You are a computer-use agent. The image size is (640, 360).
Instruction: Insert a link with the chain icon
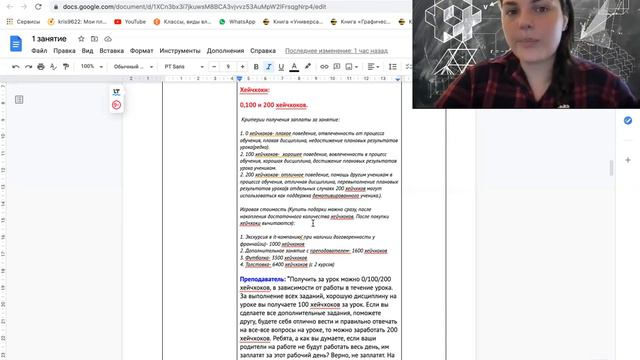324,67
